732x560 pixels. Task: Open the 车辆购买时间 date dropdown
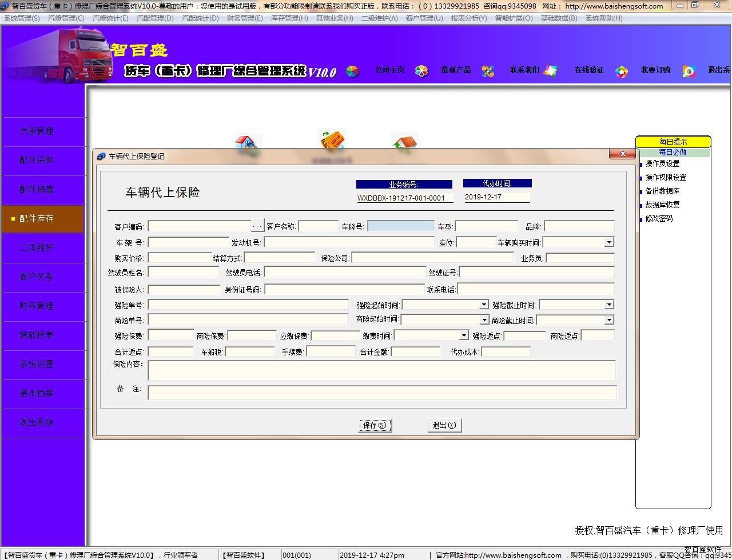[609, 242]
